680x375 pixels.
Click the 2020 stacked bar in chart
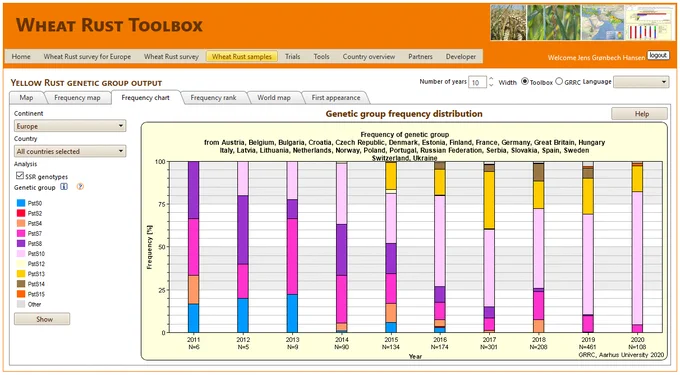637,247
